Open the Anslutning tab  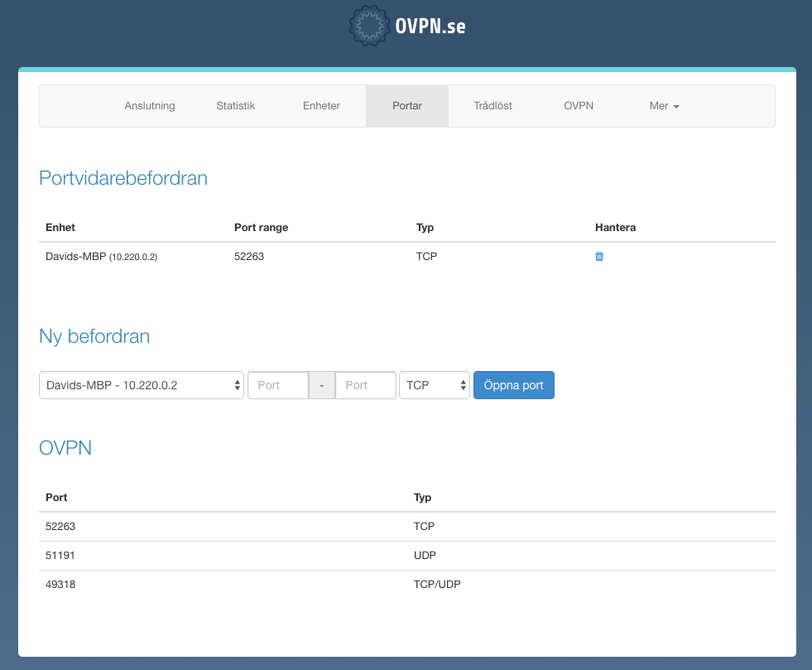150,106
